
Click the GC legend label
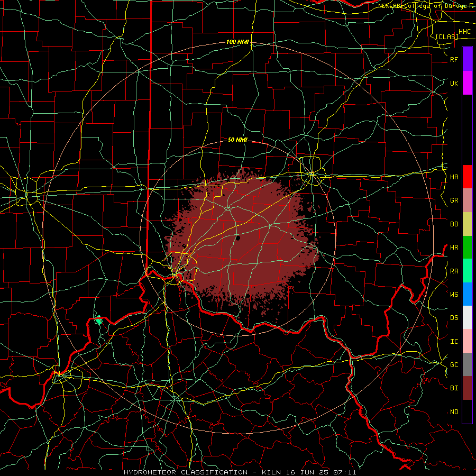click(454, 365)
